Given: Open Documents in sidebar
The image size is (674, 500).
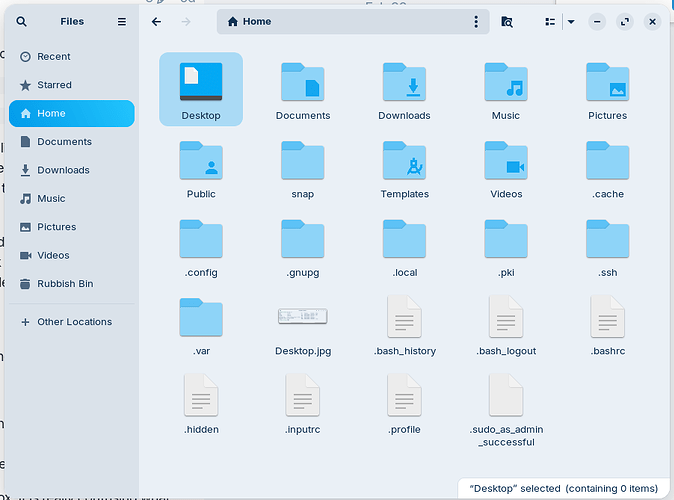Looking at the screenshot, I should tap(72, 142).
